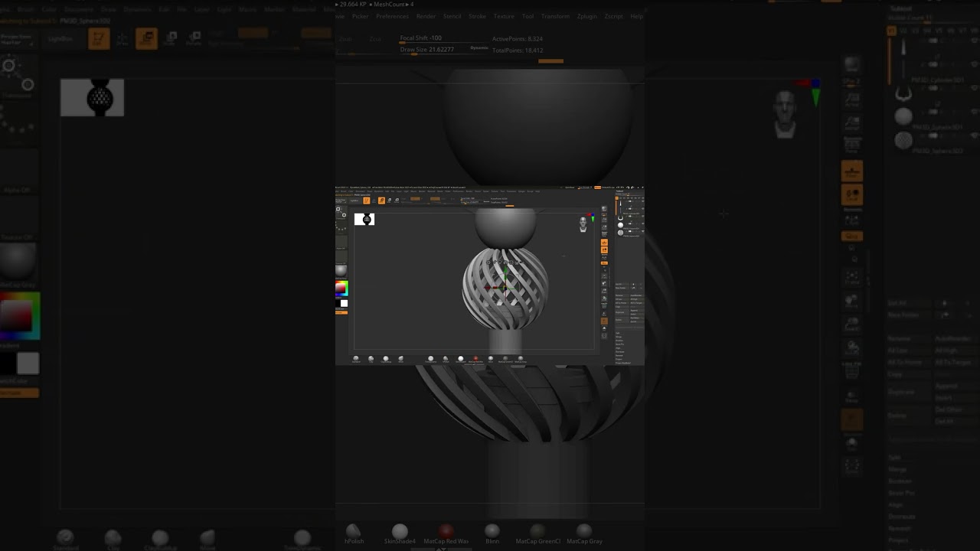Click the head camera gizmo in dimmed background
Viewport: 980px width, 551px height.
coord(785,112)
